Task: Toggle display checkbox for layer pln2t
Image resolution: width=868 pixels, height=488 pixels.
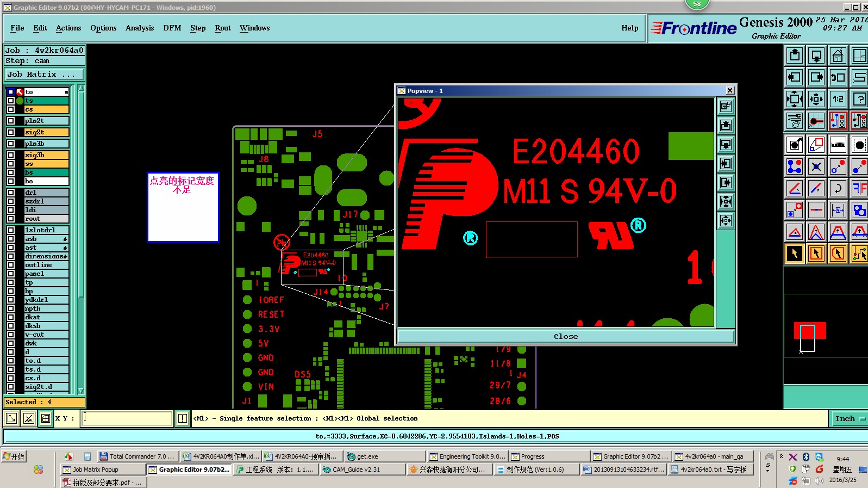Action: click(x=11, y=121)
